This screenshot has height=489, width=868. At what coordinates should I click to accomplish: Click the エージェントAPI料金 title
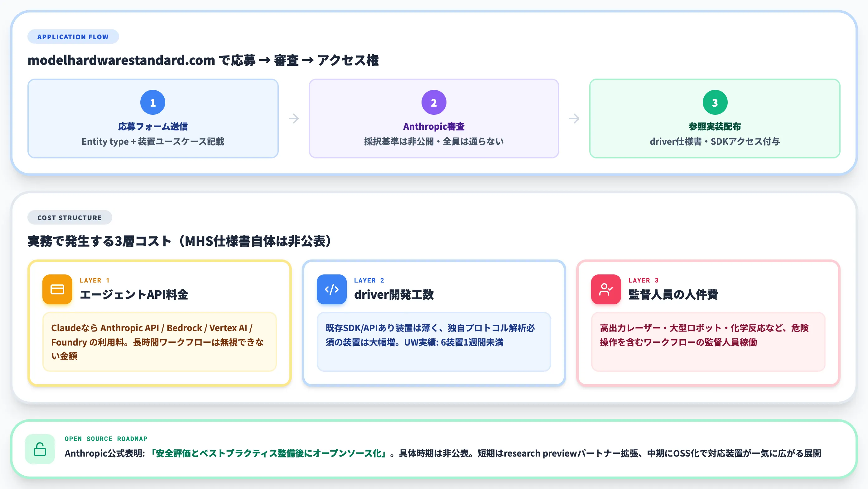pyautogui.click(x=134, y=294)
